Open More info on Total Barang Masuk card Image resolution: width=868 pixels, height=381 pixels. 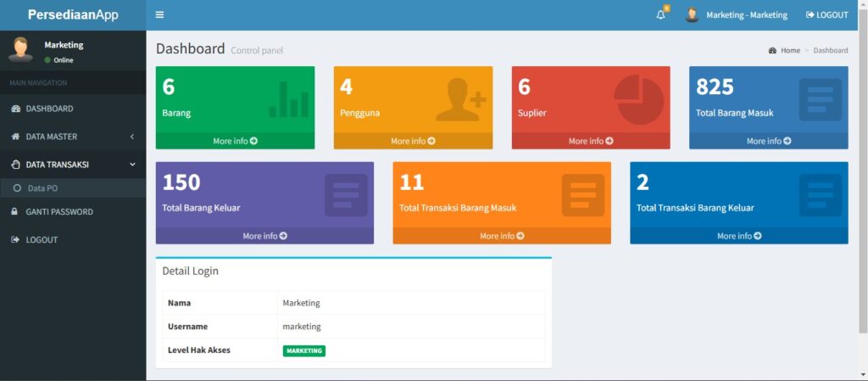click(x=768, y=141)
